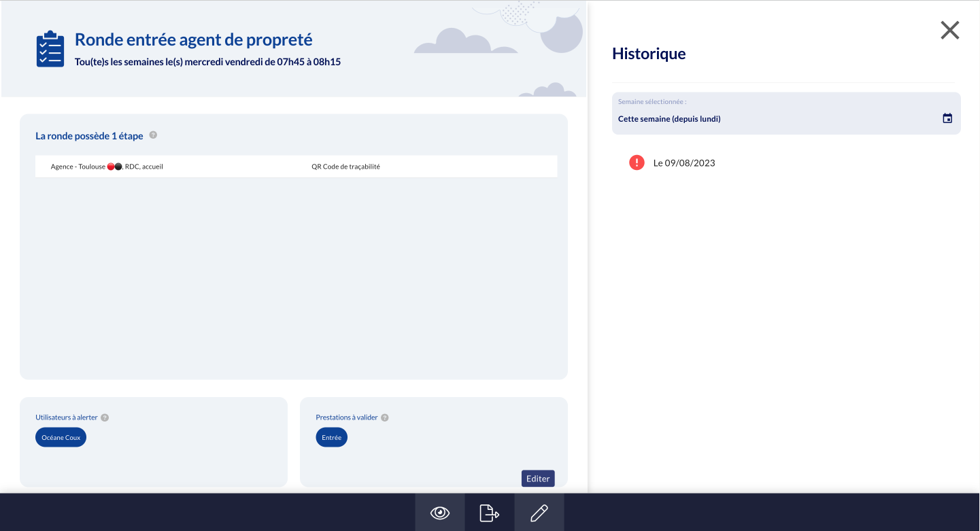The height and width of the screenshot is (531, 980).
Task: Click help icon next to "Prestations à valider"
Action: pyautogui.click(x=385, y=417)
